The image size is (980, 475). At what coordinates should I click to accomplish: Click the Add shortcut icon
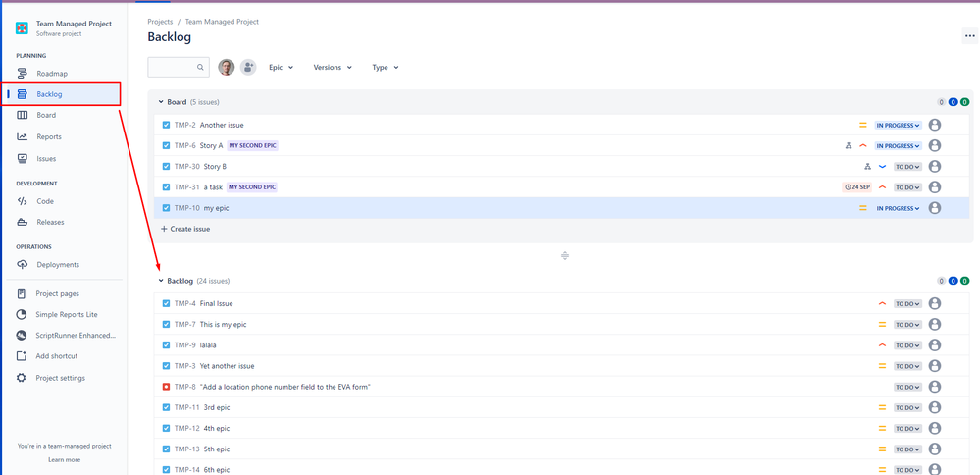(x=22, y=356)
